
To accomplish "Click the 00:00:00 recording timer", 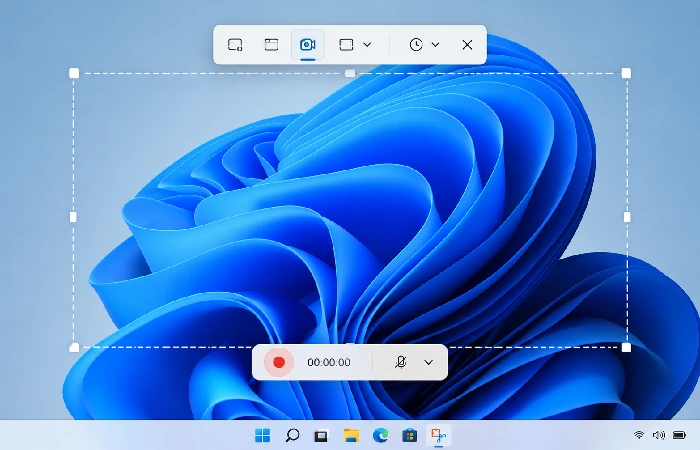I will pyautogui.click(x=329, y=362).
